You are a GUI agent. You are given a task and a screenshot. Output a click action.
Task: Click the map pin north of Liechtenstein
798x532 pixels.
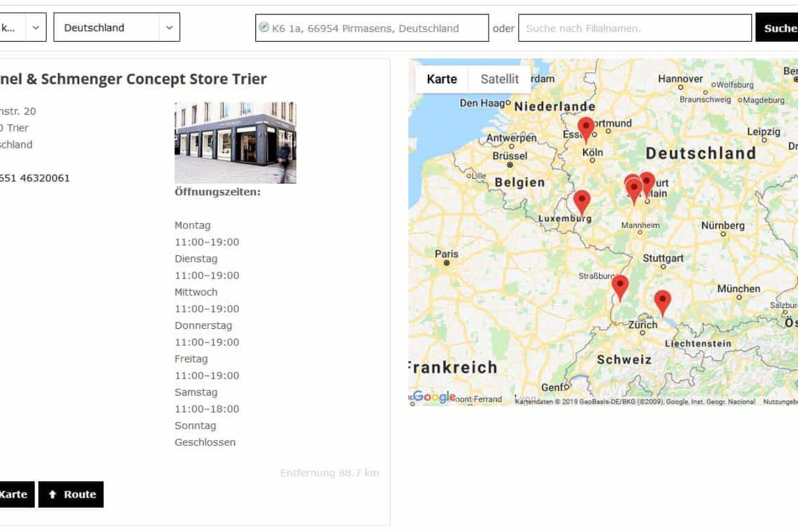pyautogui.click(x=662, y=303)
